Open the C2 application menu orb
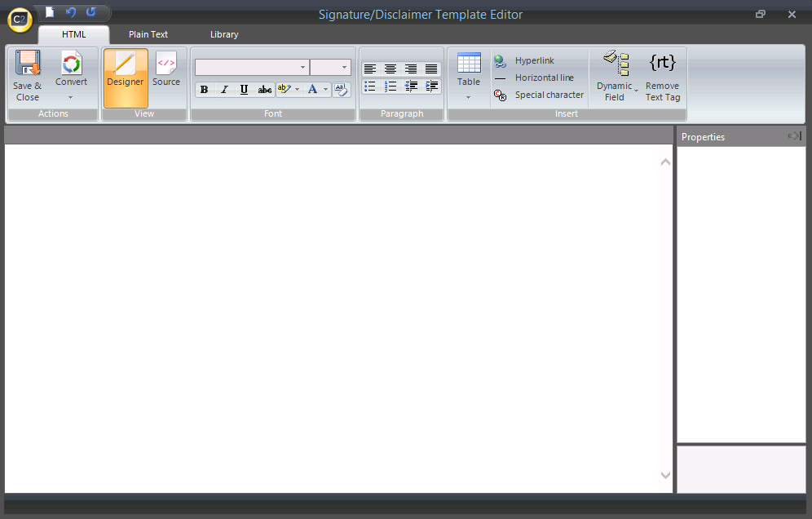The height and width of the screenshot is (519, 812). [x=20, y=20]
